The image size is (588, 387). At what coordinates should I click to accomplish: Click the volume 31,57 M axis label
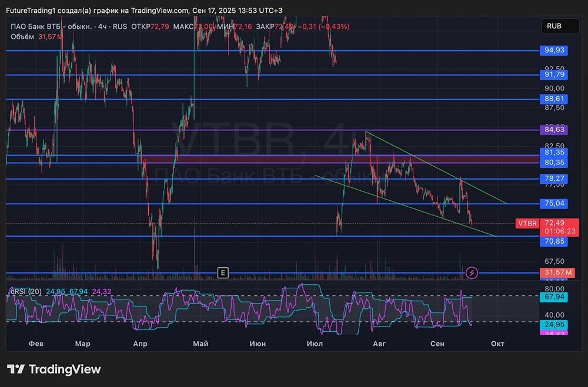pos(558,272)
